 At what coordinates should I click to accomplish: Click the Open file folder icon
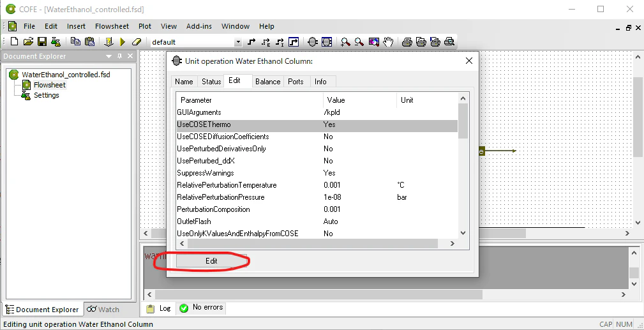click(x=28, y=42)
